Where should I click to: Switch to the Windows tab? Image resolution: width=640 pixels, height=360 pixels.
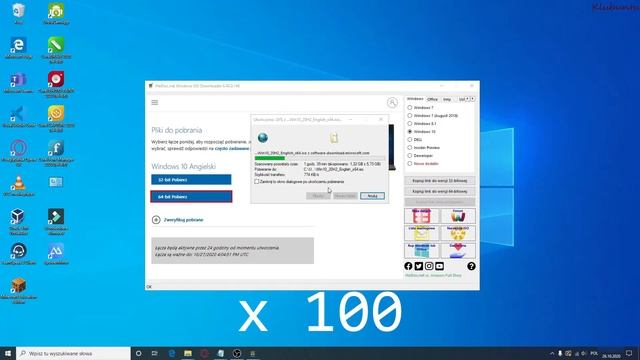tap(415, 99)
